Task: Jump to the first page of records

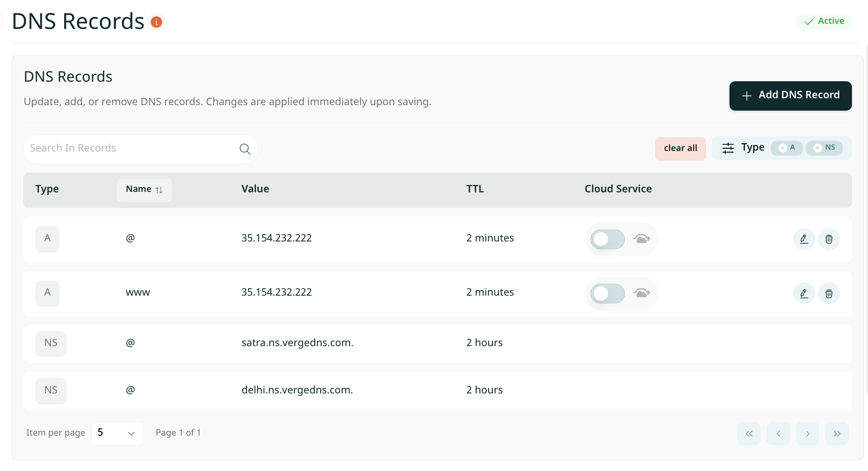Action: tap(749, 434)
